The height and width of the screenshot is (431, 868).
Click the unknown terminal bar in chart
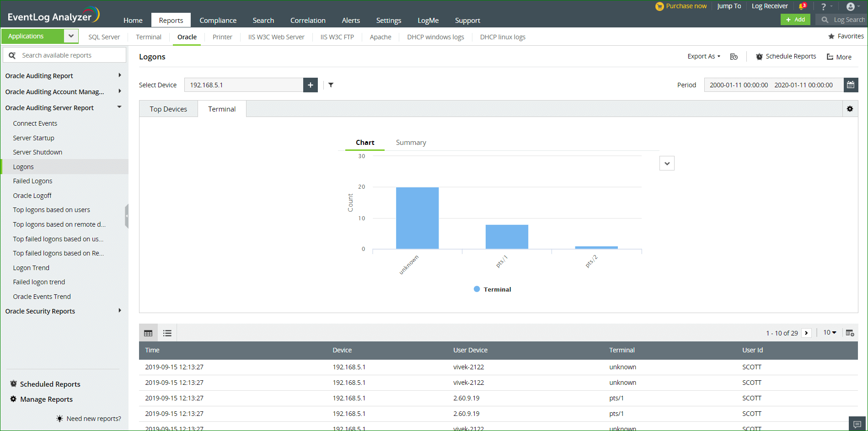coord(417,218)
